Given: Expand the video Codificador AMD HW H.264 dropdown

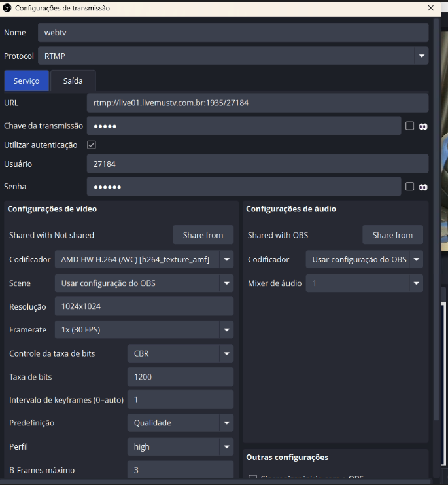Looking at the screenshot, I should click(x=144, y=260).
